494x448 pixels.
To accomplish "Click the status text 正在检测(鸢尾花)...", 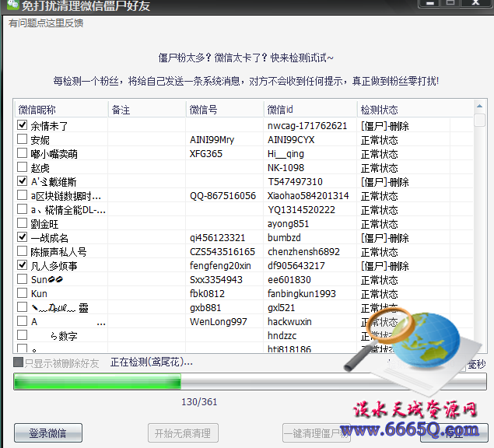I will pyautogui.click(x=151, y=362).
